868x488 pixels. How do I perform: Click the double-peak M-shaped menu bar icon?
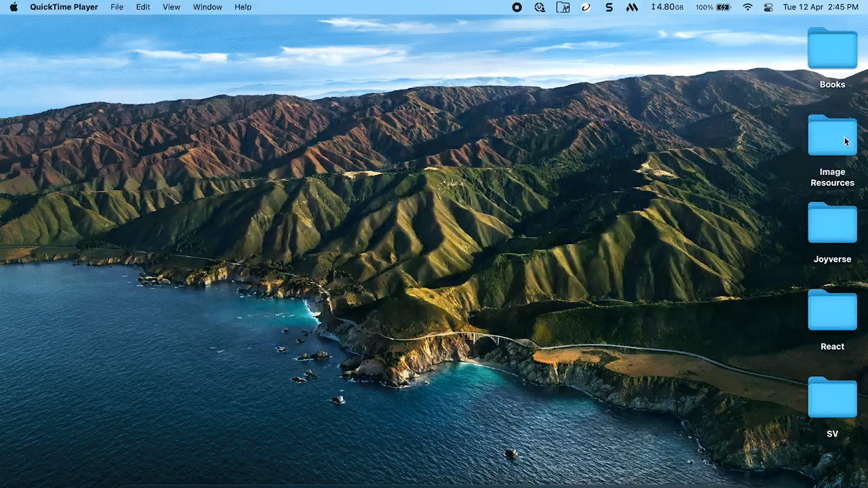[631, 7]
